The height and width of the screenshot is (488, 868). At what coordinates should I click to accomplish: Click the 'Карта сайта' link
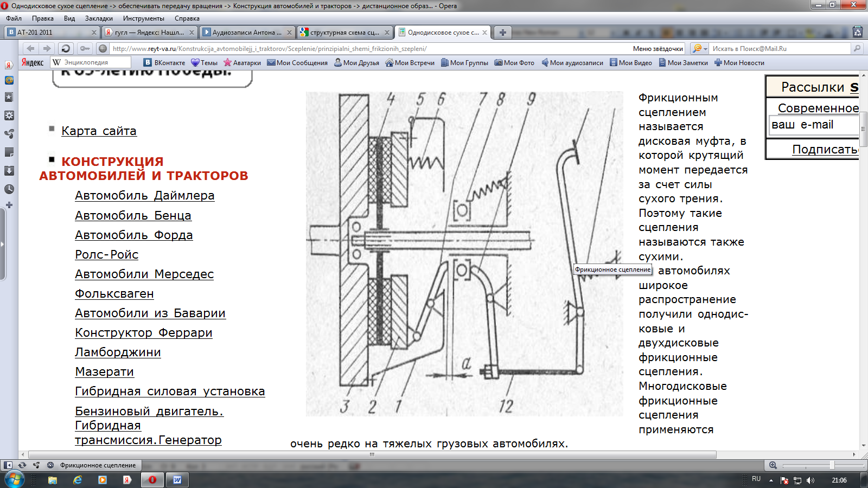pos(99,131)
